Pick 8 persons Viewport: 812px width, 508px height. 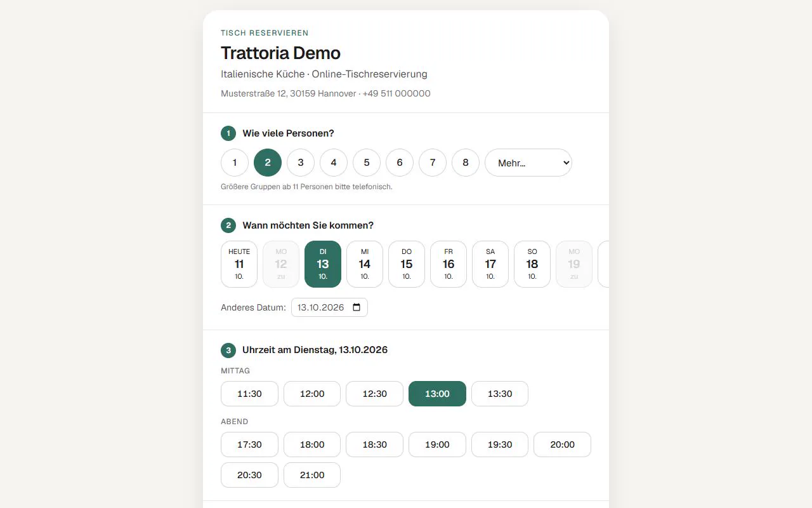[x=466, y=163]
